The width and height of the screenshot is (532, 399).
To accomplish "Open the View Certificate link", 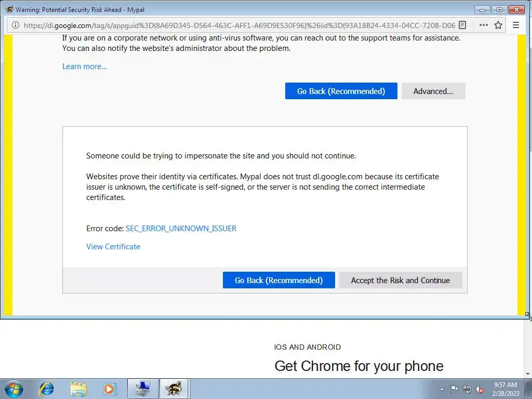I will [x=113, y=247].
